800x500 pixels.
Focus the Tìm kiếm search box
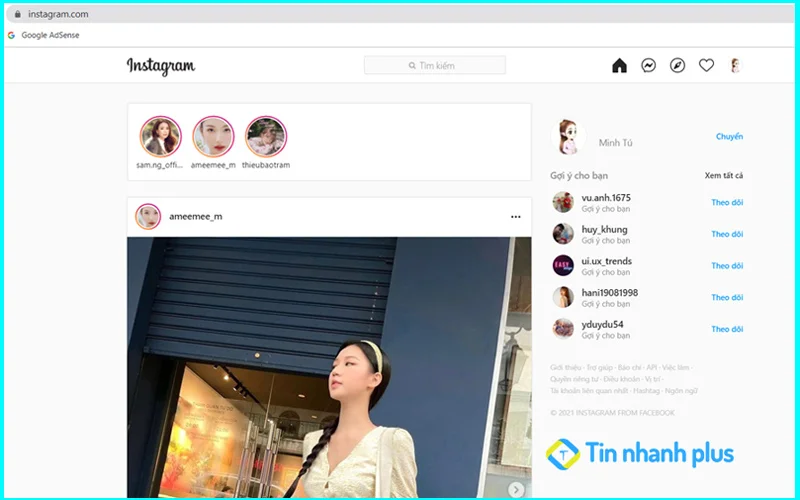point(435,65)
